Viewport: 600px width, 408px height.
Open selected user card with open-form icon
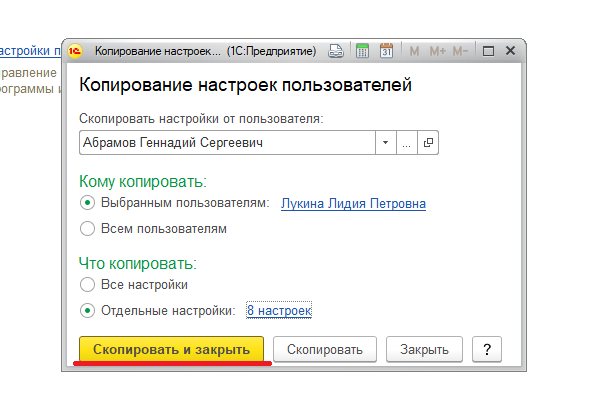(428, 143)
